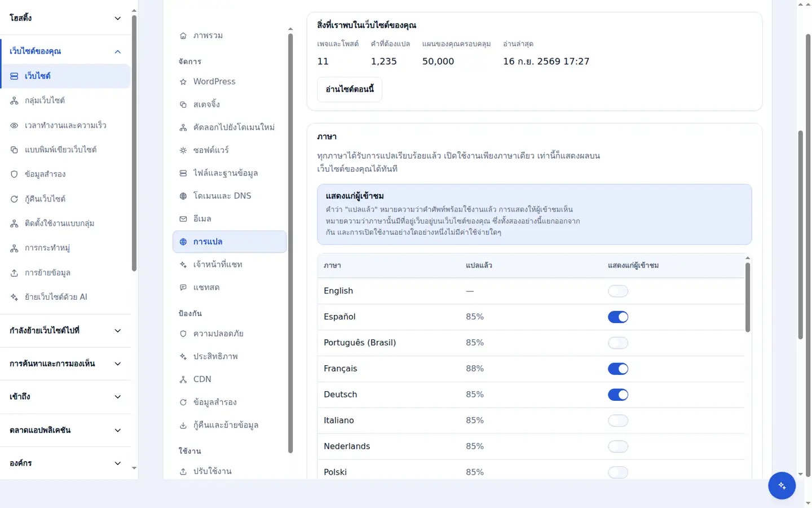Click the download icon next to กู้คืนและย้ายข้อมูล
812x508 pixels.
point(183,425)
